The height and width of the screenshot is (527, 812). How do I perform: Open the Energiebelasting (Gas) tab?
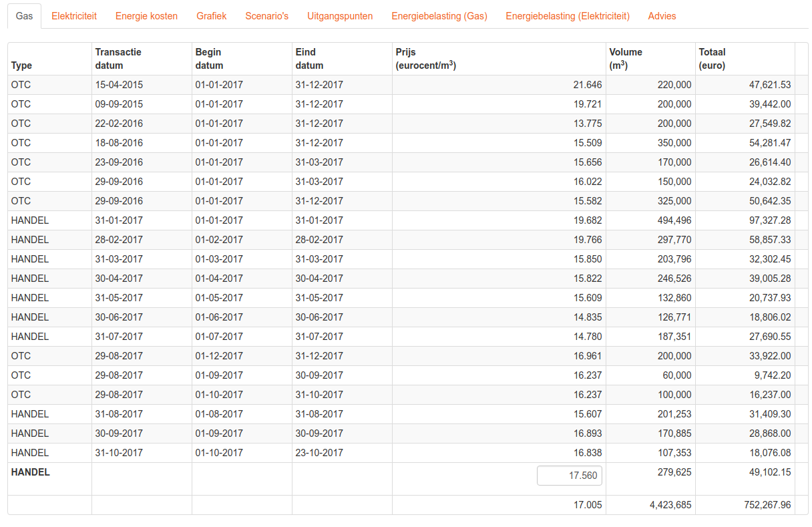pos(439,16)
